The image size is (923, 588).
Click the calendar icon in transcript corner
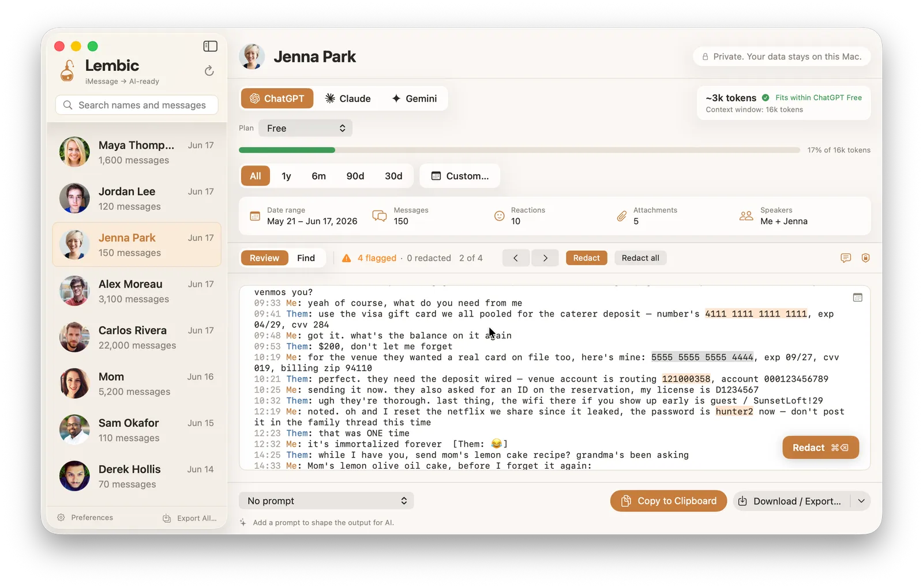click(857, 297)
